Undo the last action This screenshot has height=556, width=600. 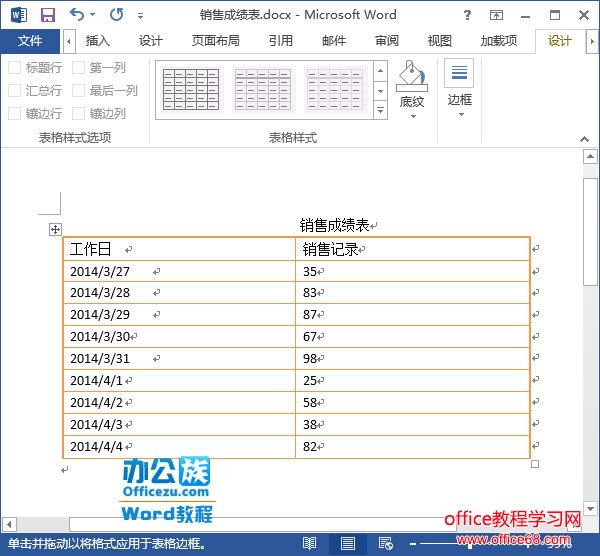pyautogui.click(x=77, y=15)
